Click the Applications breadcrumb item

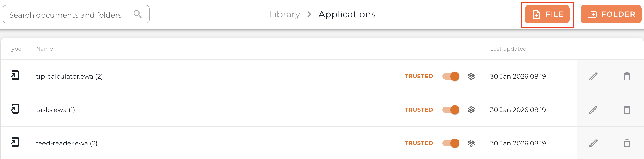click(347, 14)
